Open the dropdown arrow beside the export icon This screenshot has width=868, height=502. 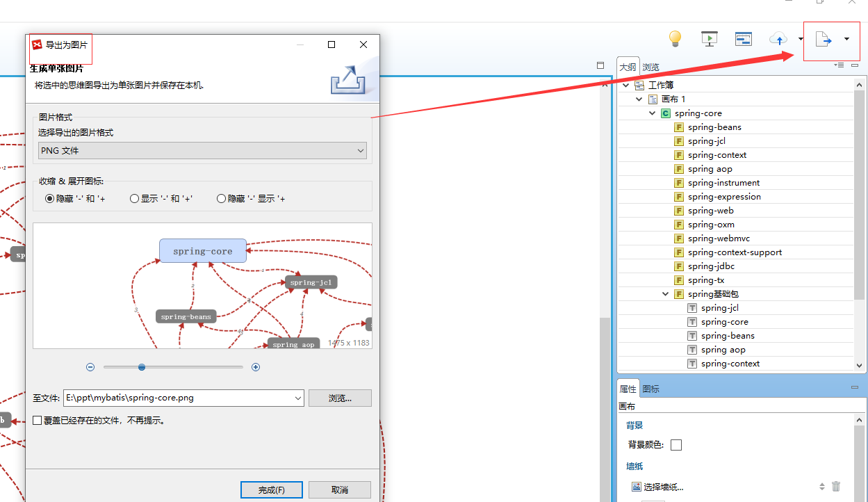(x=846, y=40)
